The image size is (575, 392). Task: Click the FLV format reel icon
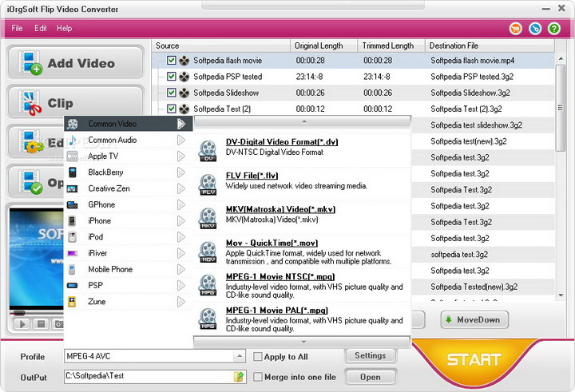click(208, 184)
